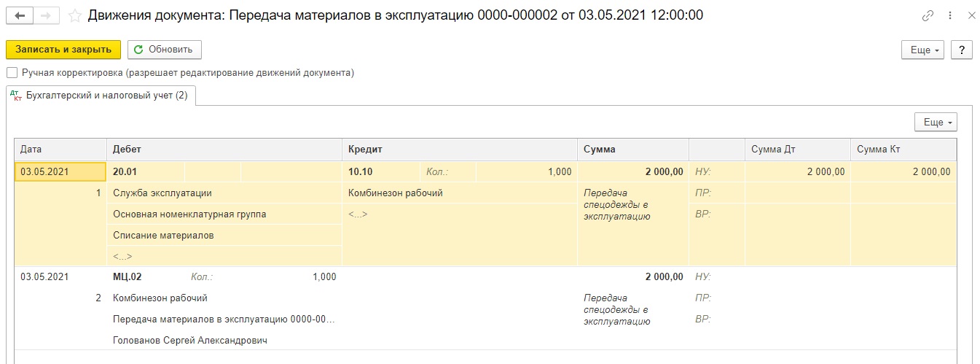
Task: Sort by the Дебет column header
Action: (224, 149)
